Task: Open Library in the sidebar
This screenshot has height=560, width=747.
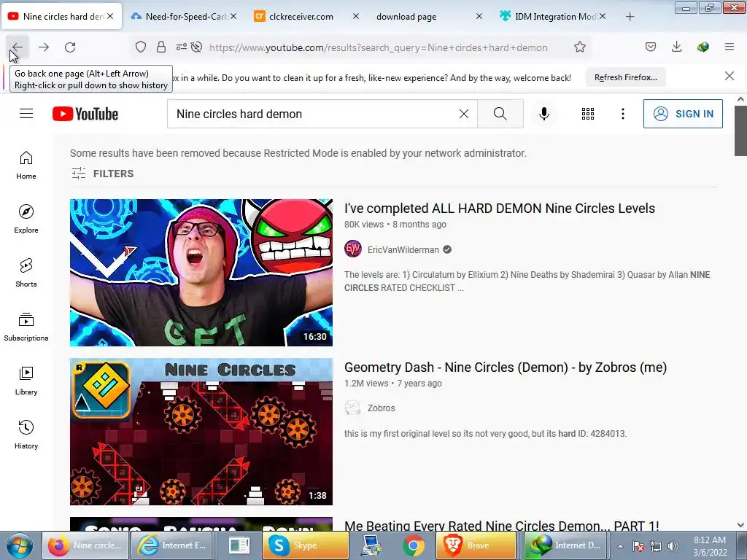Action: [26, 381]
